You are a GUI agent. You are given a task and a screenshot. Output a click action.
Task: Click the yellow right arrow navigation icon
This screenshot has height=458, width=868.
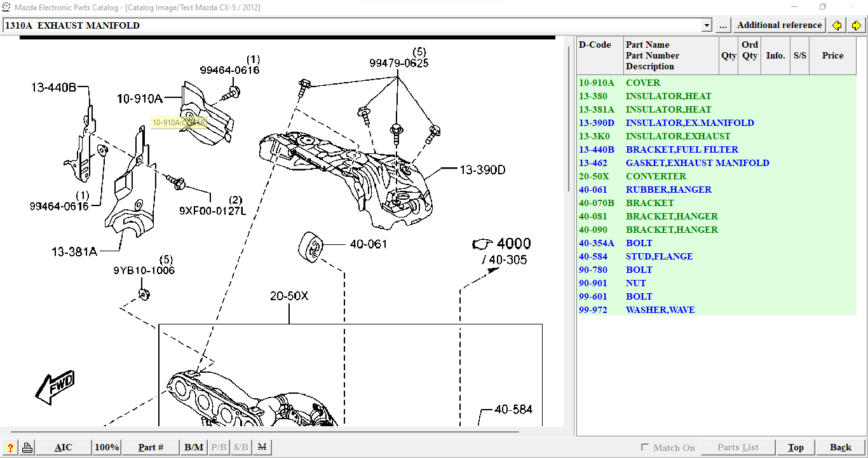point(856,25)
